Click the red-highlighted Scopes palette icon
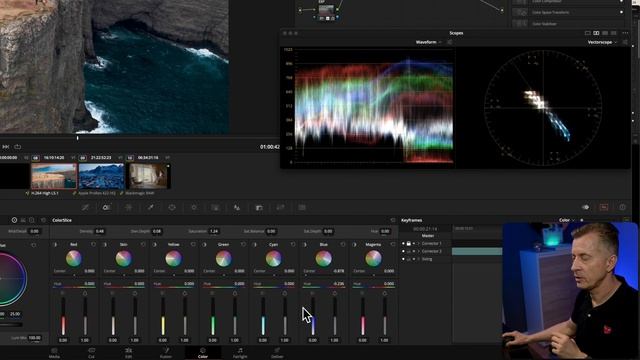640x360 pixels. click(604, 207)
